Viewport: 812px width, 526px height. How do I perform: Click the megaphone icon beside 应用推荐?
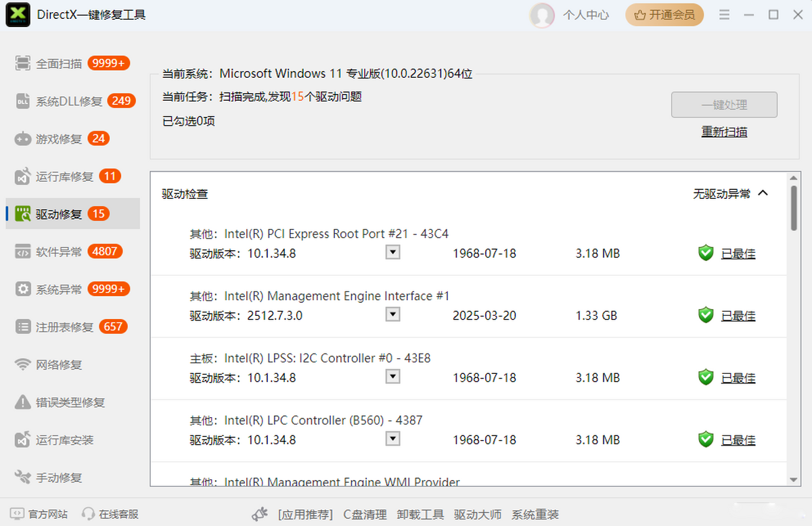260,515
